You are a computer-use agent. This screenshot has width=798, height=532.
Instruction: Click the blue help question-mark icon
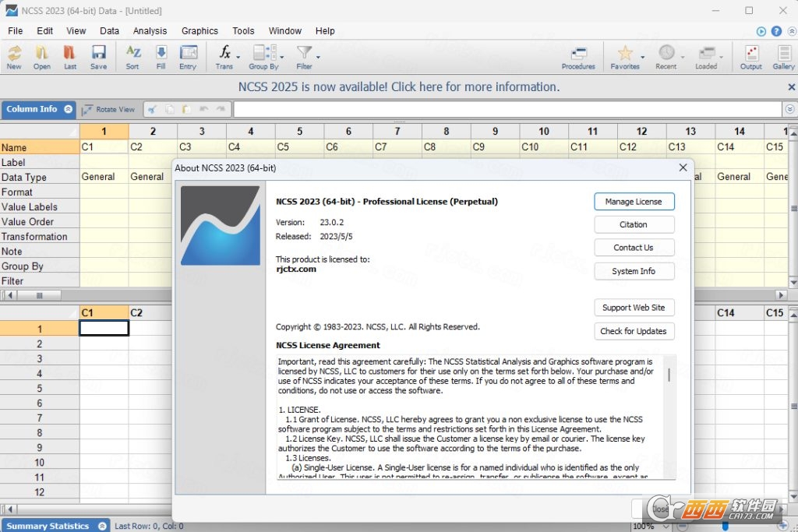pos(776,31)
